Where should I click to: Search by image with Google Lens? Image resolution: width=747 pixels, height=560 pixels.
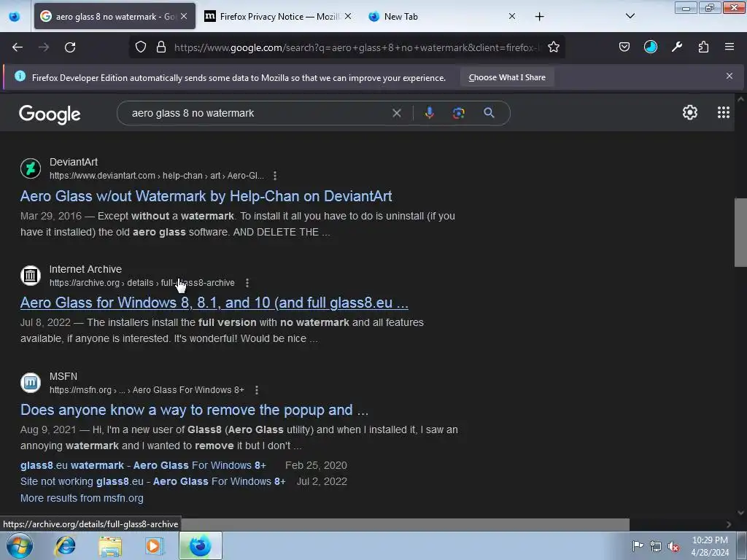click(x=459, y=113)
